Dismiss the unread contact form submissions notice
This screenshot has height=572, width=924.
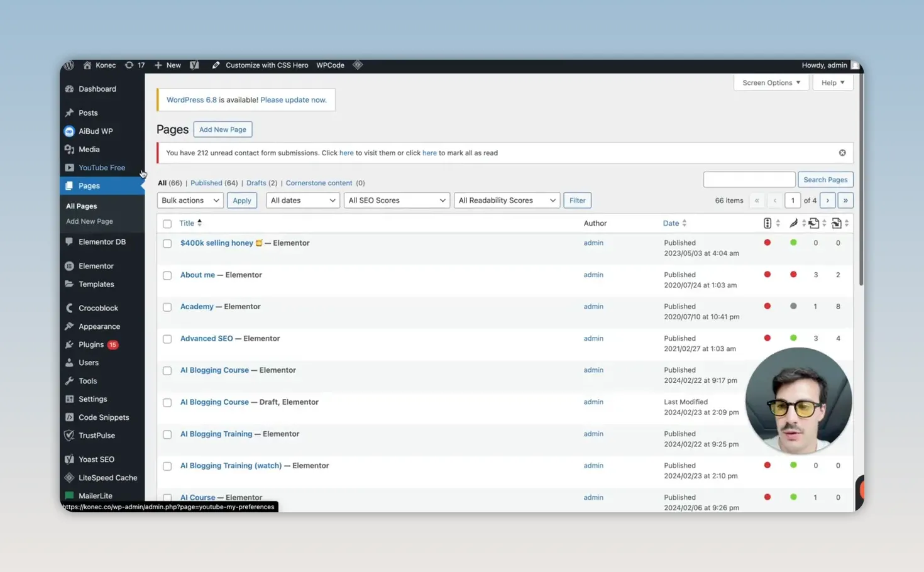[x=842, y=153]
